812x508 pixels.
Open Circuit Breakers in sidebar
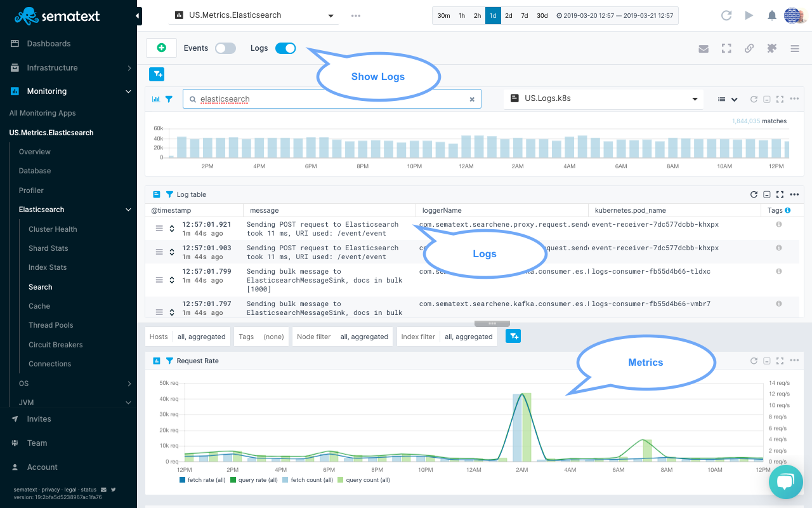56,345
